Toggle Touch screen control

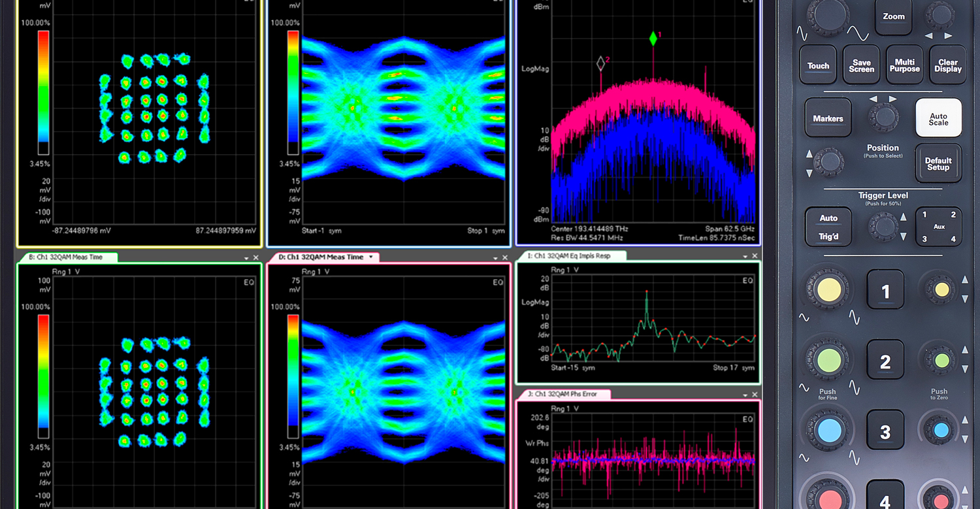[x=817, y=65]
